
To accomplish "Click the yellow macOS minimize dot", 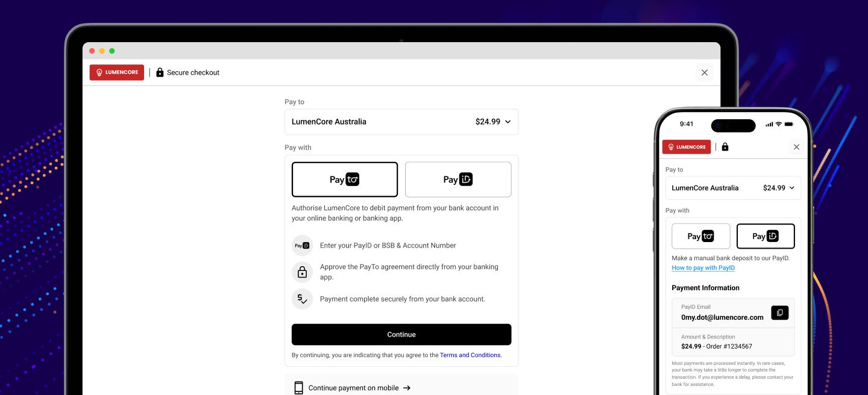I will point(102,51).
